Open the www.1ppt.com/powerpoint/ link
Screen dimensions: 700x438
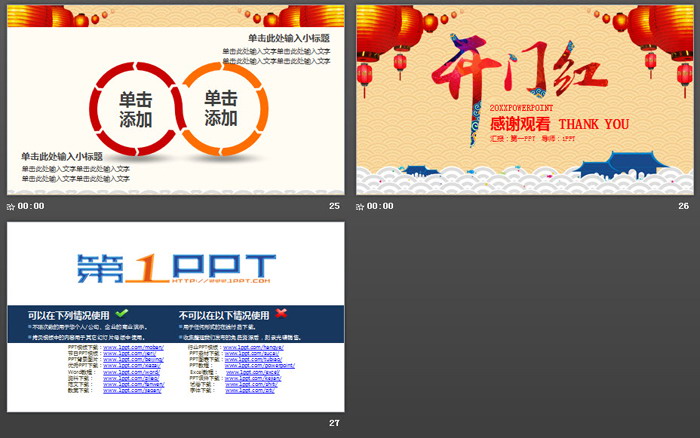[x=259, y=365]
